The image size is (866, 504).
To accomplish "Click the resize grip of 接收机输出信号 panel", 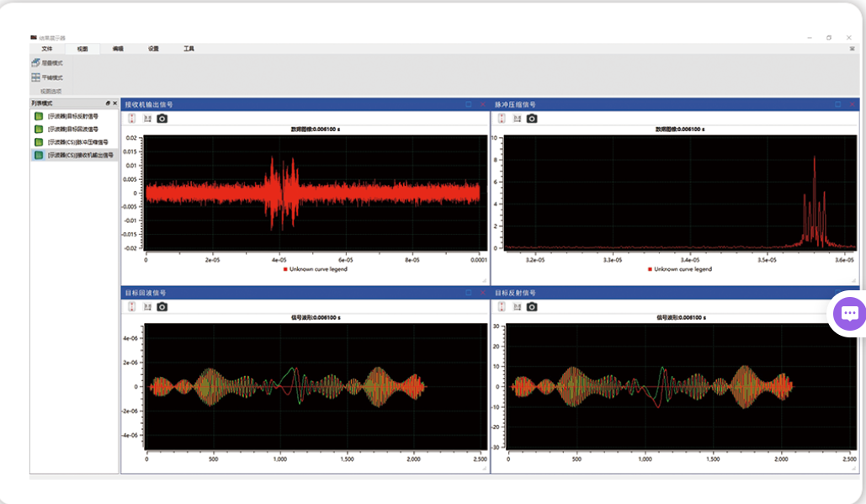I will tap(485, 280).
